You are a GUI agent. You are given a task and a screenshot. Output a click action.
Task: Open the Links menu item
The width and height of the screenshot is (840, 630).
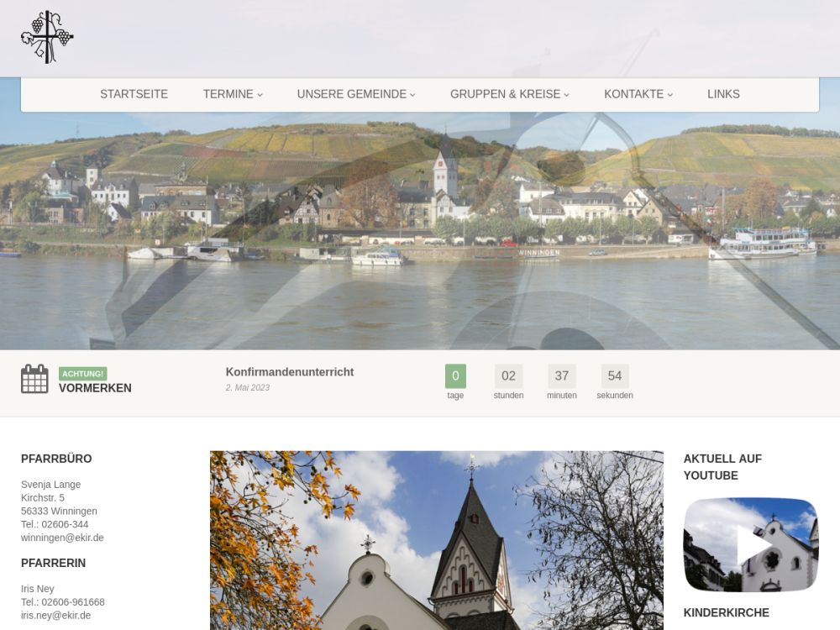pos(723,94)
